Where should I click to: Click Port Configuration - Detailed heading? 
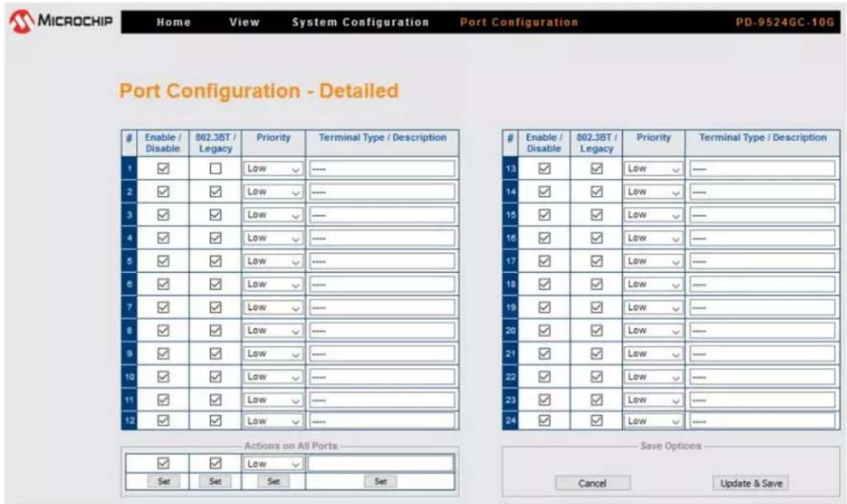pos(259,91)
